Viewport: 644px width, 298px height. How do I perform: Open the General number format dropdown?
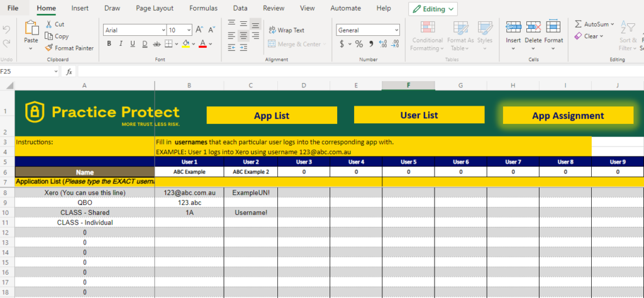396,30
